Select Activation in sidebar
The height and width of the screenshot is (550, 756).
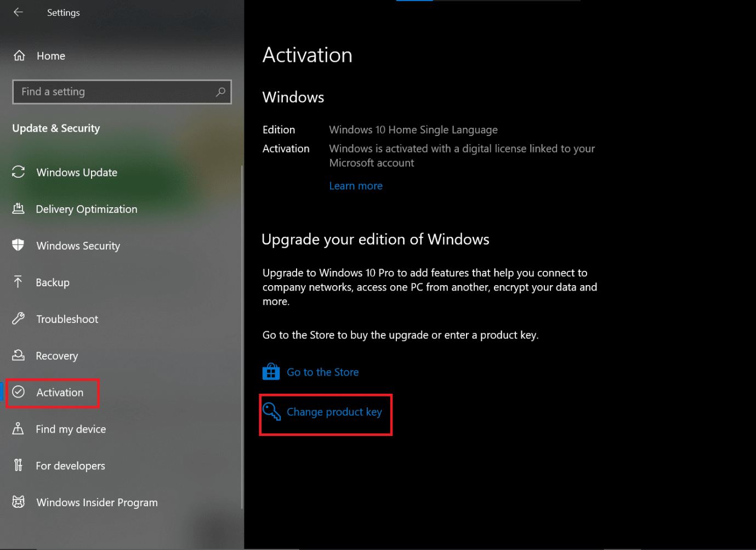[x=60, y=393]
